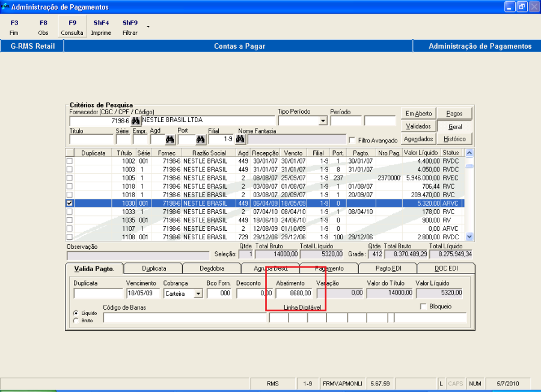Screen dimensions: 541x392
Task: Click the Histórico button
Action: click(x=454, y=139)
